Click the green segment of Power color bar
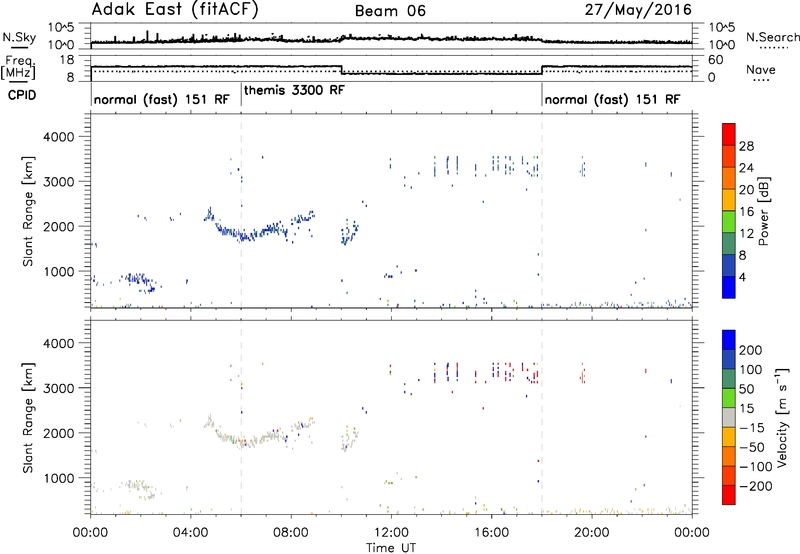This screenshot has width=800, height=554. [729, 221]
